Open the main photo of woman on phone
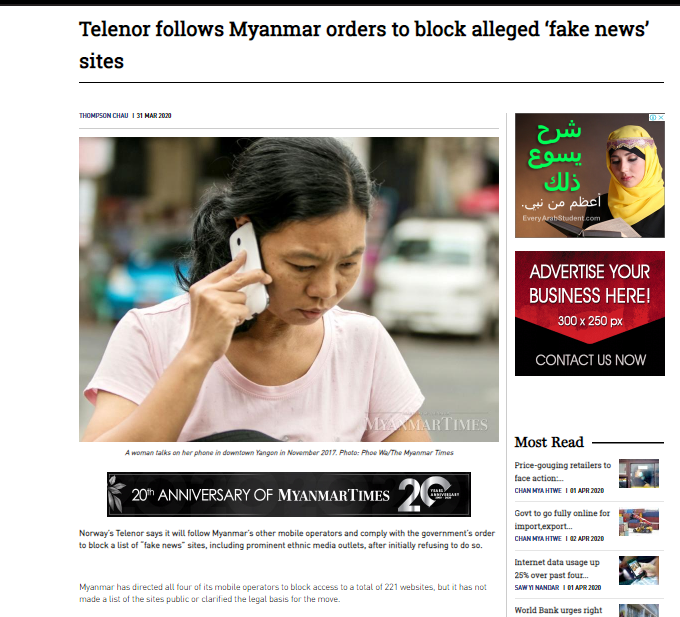This screenshot has width=680, height=617. (x=289, y=289)
